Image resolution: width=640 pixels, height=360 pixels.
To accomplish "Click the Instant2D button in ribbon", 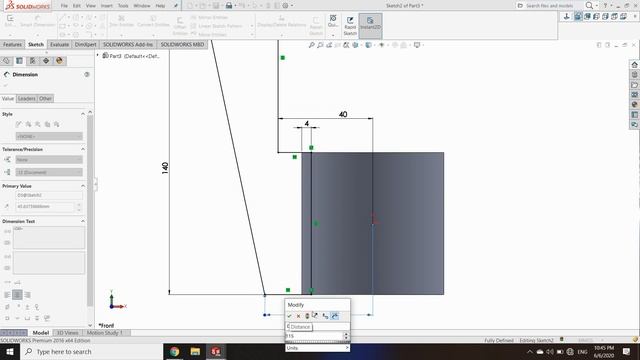I will 370,25.
